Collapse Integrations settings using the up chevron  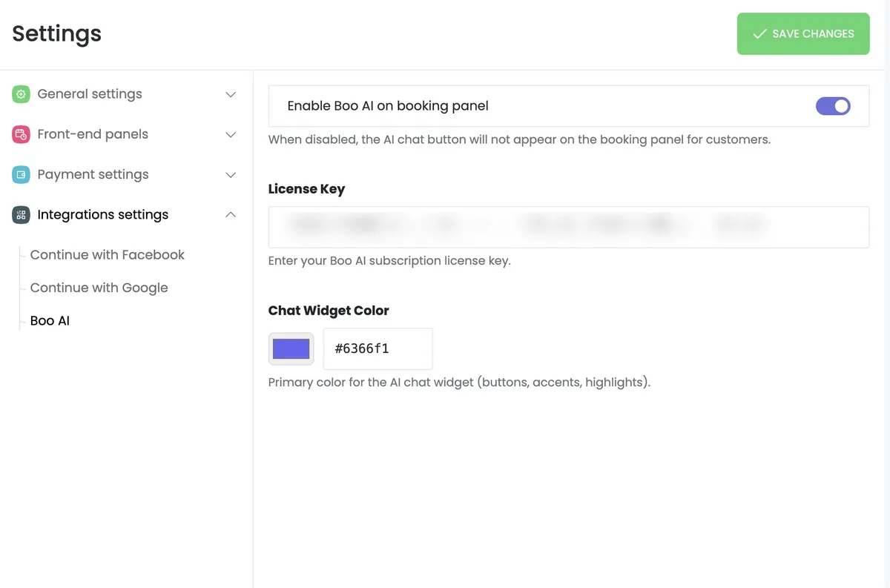[x=231, y=215]
